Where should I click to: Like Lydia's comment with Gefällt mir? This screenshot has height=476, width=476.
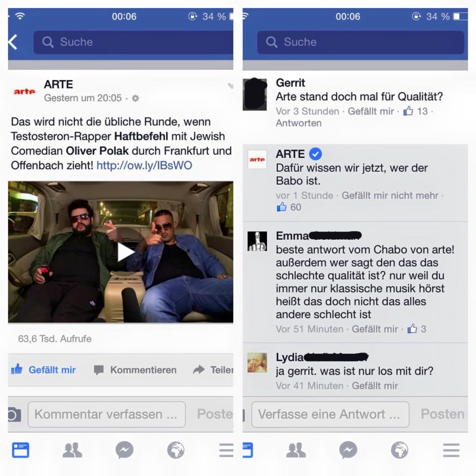coord(375,386)
